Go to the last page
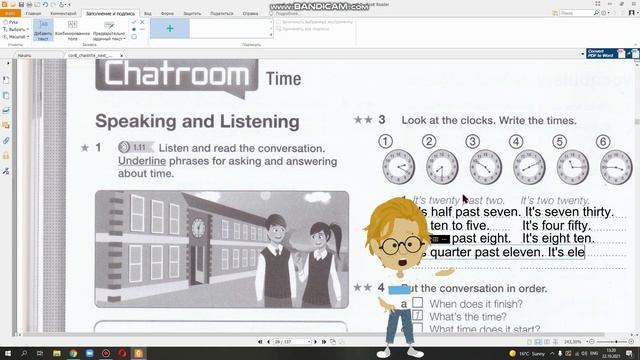 [x=324, y=342]
